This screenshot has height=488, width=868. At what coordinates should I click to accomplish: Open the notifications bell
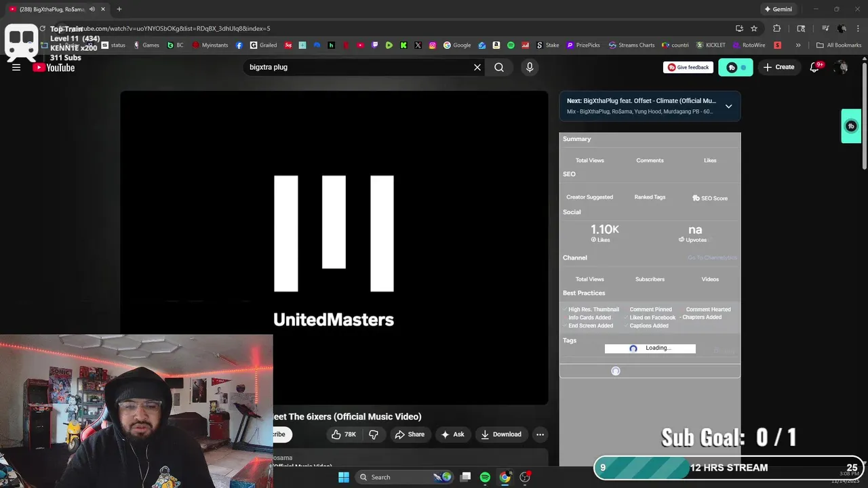coord(815,67)
